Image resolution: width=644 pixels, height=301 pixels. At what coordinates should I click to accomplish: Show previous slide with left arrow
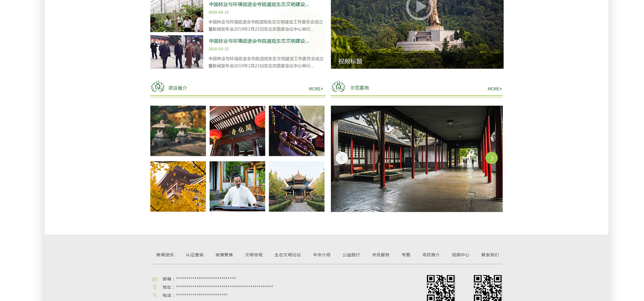pos(341,158)
